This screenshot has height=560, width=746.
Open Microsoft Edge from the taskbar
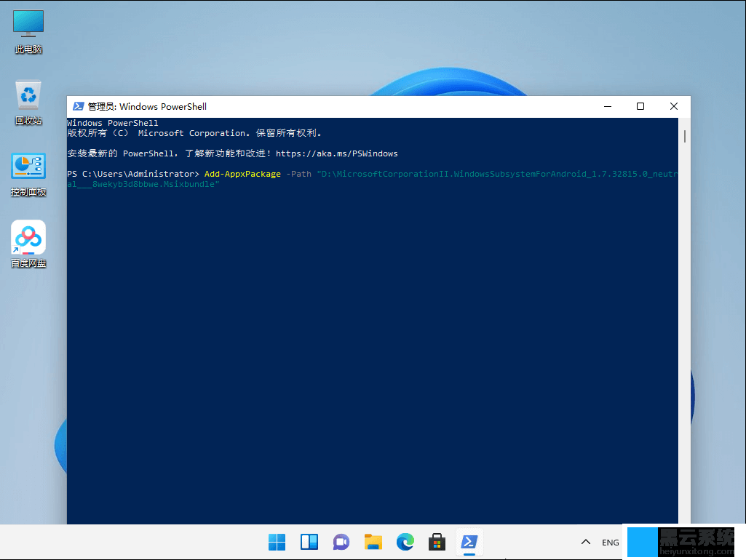pyautogui.click(x=405, y=542)
